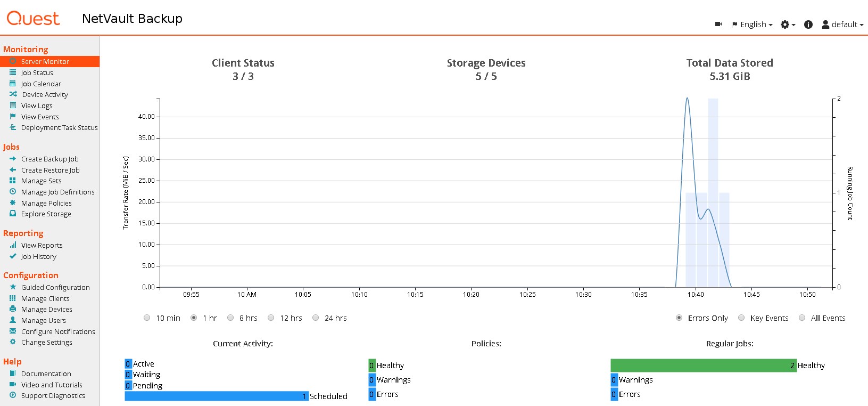Select the 24 hrs time range
868x406 pixels.
click(x=316, y=318)
